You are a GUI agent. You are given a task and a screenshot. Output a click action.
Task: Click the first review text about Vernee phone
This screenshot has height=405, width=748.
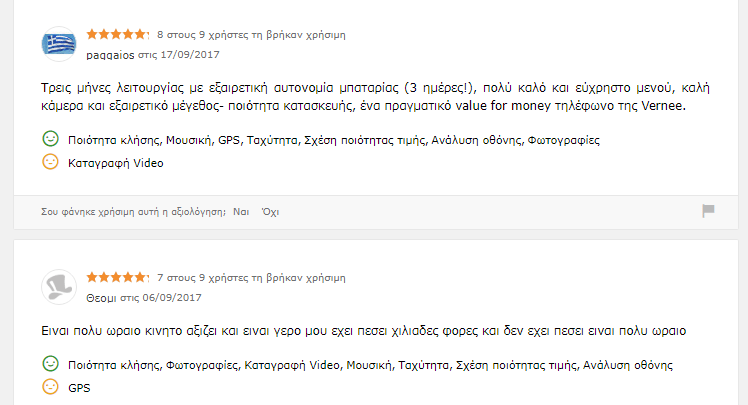pos(370,96)
